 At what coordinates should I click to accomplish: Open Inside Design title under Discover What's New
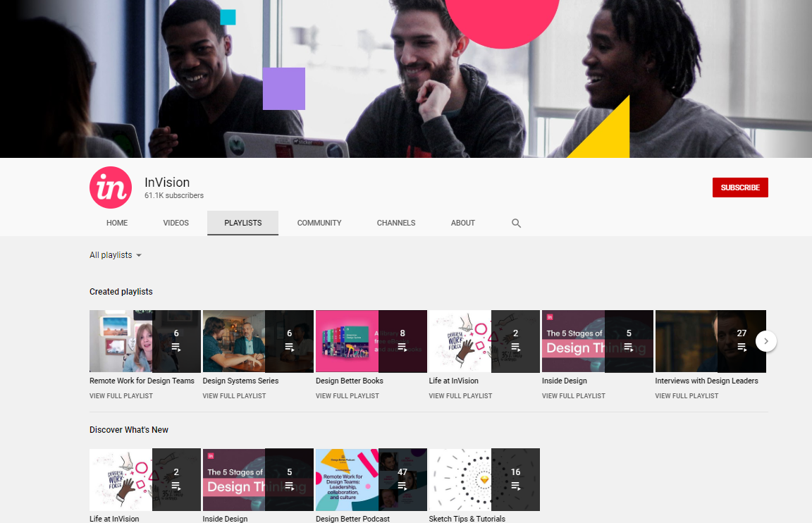(x=226, y=518)
